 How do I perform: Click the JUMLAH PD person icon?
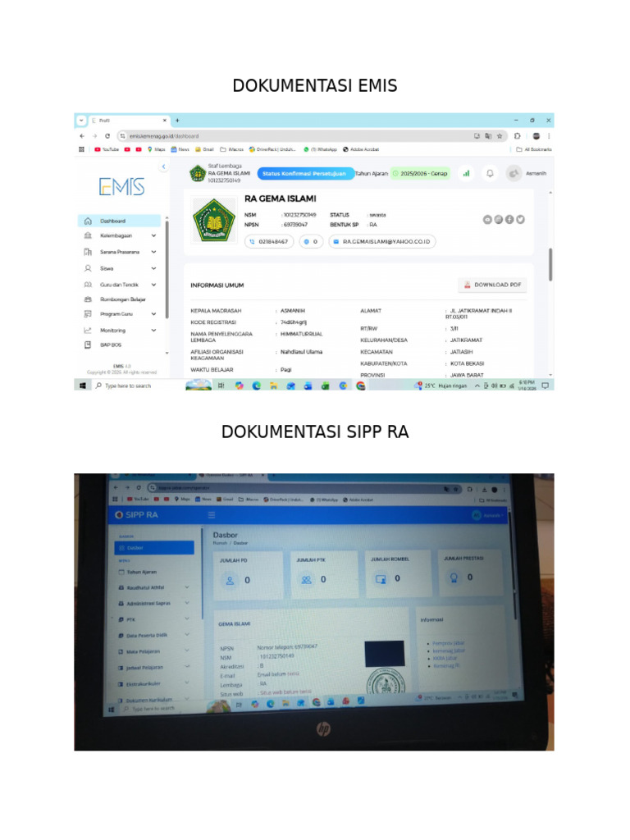pos(230,580)
